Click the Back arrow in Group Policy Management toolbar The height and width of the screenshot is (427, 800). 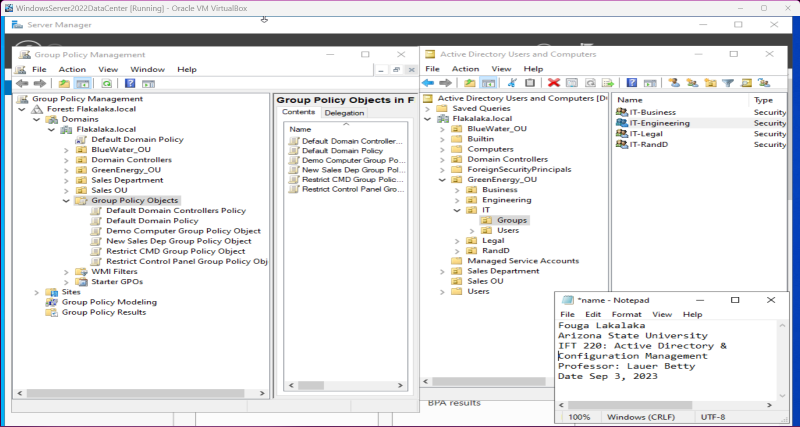22,84
